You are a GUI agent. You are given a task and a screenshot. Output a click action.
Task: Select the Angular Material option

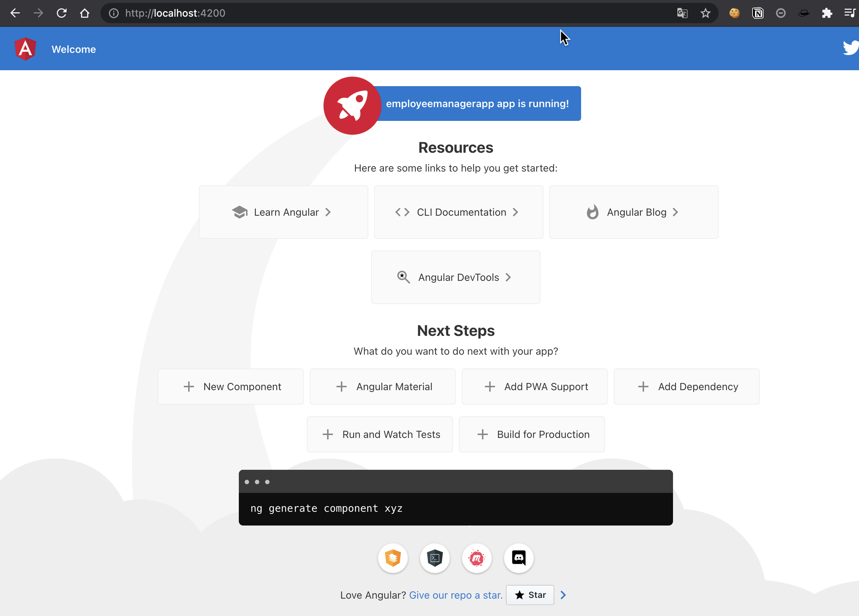382,387
